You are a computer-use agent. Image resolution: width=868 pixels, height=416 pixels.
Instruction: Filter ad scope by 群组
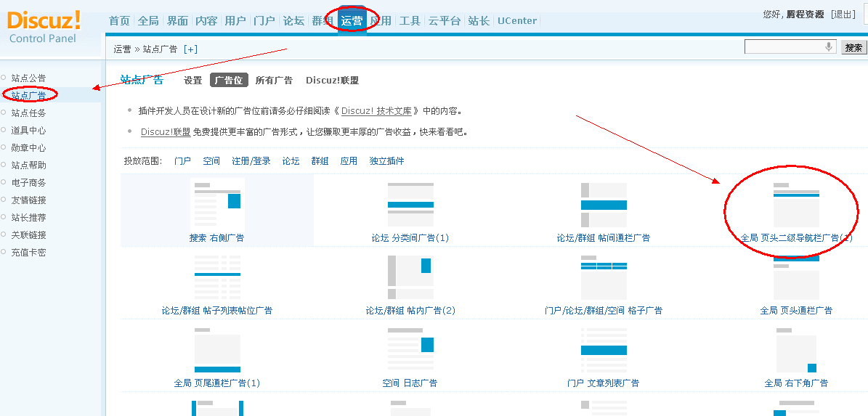[320, 161]
